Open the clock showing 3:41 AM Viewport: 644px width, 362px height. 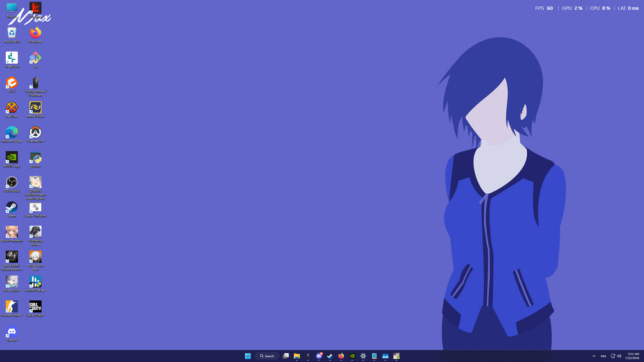pyautogui.click(x=632, y=356)
